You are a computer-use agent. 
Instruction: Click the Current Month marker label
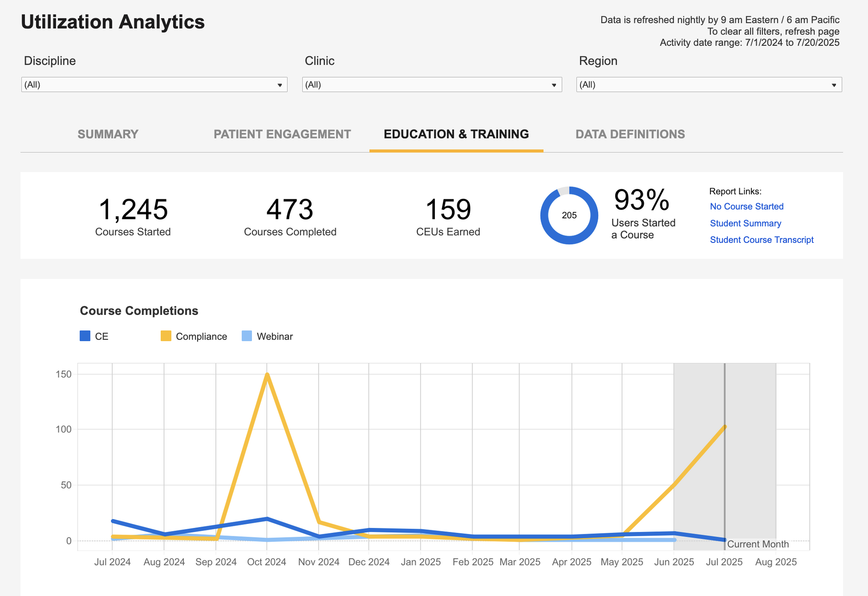[x=758, y=544]
